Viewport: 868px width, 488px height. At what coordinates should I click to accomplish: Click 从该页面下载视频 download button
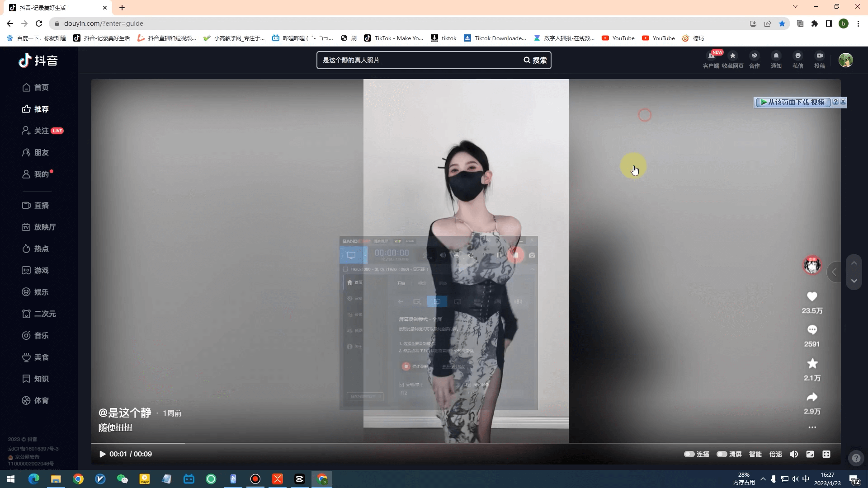click(793, 102)
